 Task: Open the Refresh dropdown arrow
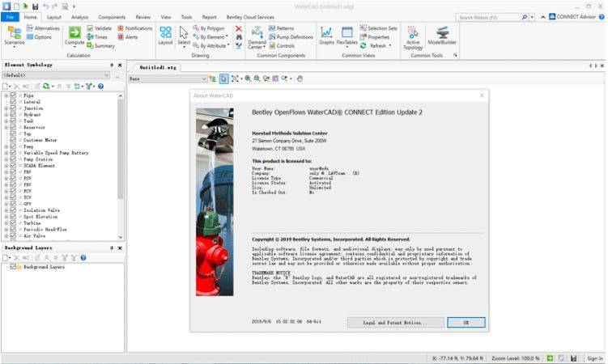pos(390,45)
